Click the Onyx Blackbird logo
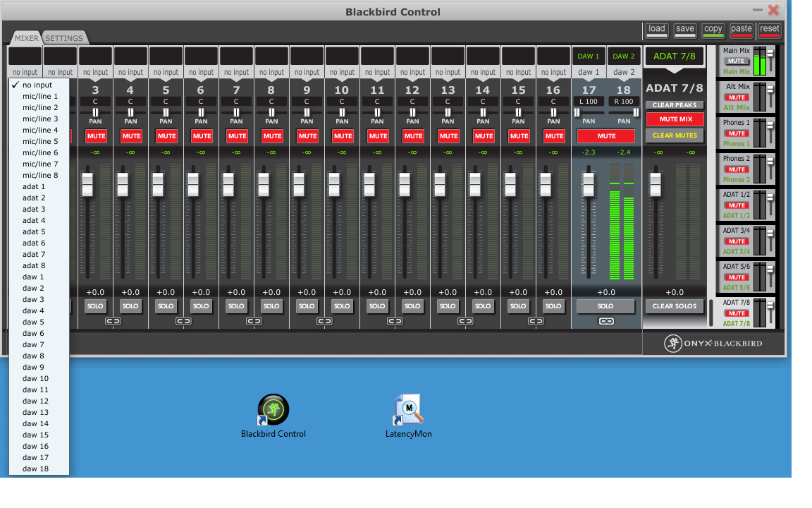The image size is (812, 508). pos(713,343)
